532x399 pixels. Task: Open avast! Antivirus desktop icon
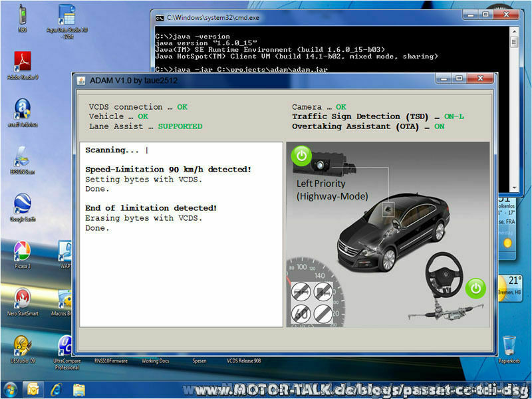(23, 113)
